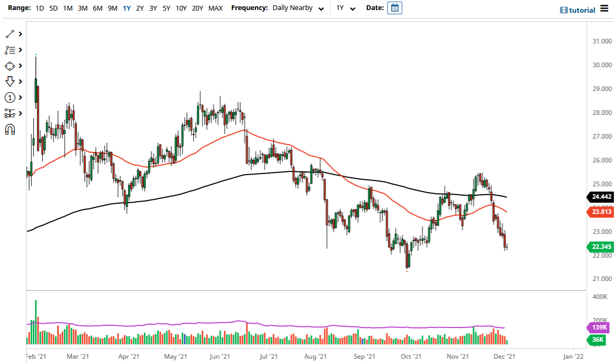
Task: Expand numbered annotation options chevron
Action: click(21, 97)
